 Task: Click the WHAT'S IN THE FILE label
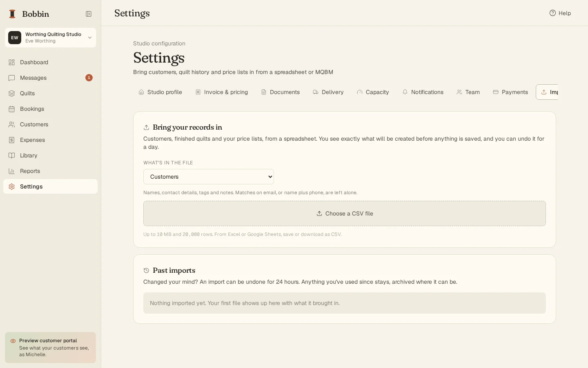click(168, 163)
